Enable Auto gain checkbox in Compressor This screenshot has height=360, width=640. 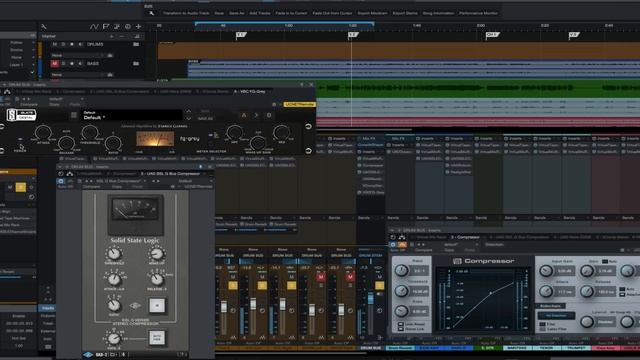(605, 261)
